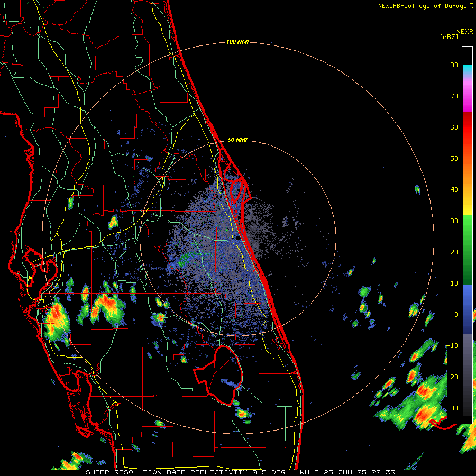Click the 50 value on the dBZ scale
Image resolution: width=476 pixels, height=476 pixels.
(454, 159)
